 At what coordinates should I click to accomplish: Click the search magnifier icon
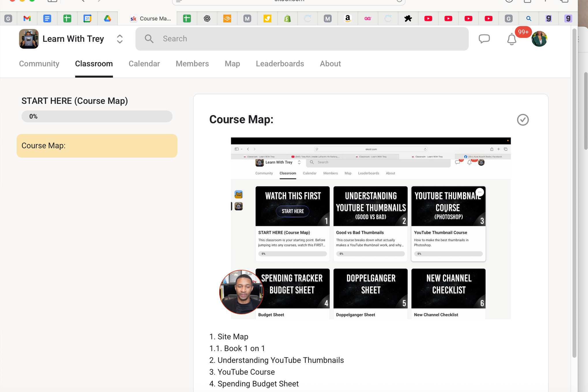point(149,39)
